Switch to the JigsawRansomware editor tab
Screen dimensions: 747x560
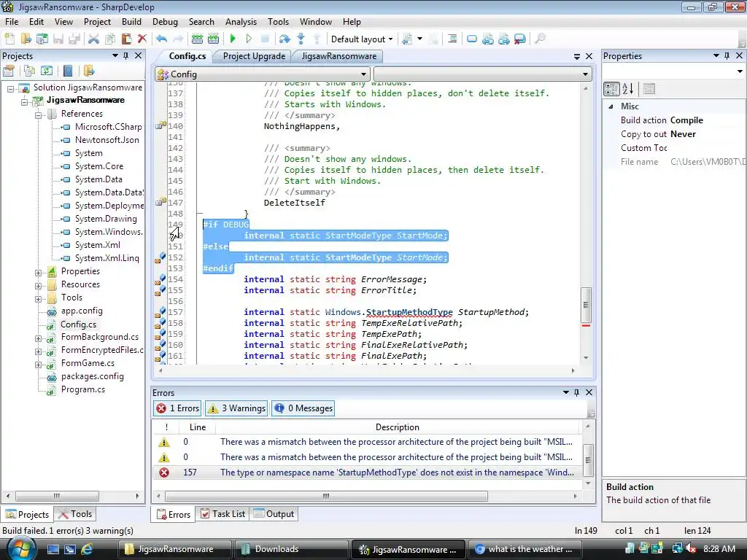338,56
